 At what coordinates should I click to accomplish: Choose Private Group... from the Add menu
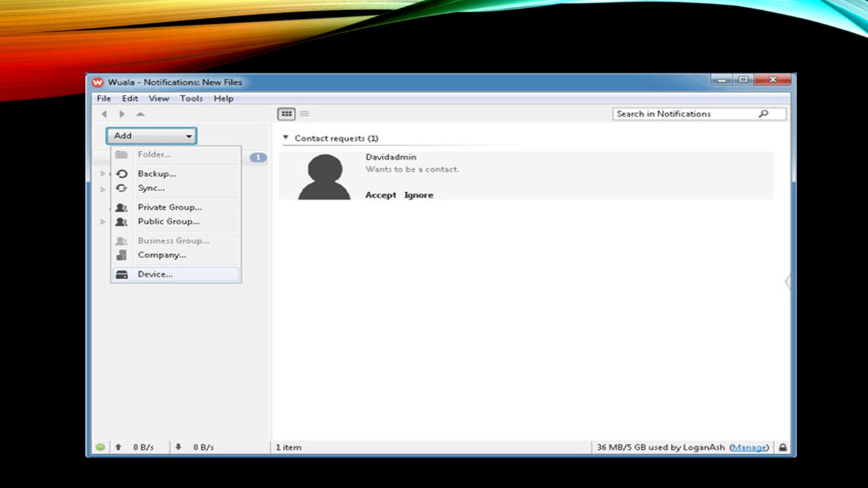point(176,207)
